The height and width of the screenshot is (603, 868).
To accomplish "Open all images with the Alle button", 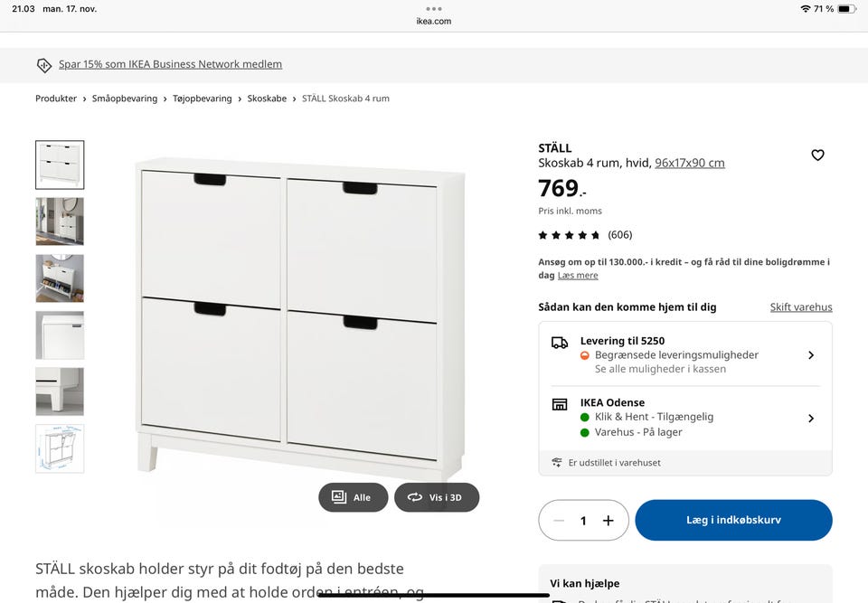I will click(x=353, y=497).
